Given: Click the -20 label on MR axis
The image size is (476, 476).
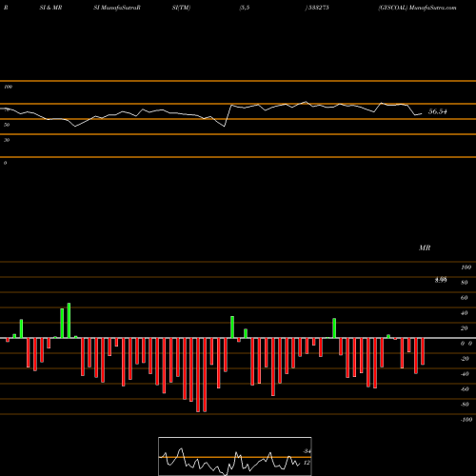Looking at the screenshot, I should pos(465,359).
